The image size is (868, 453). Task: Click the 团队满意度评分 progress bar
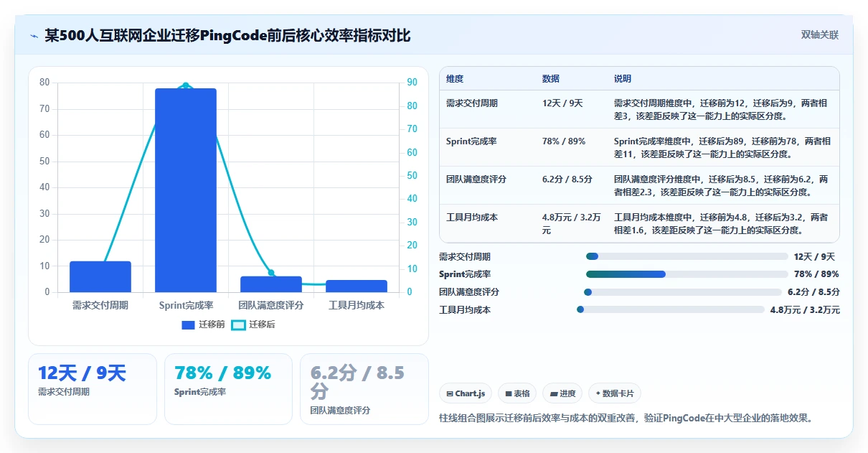(683, 292)
